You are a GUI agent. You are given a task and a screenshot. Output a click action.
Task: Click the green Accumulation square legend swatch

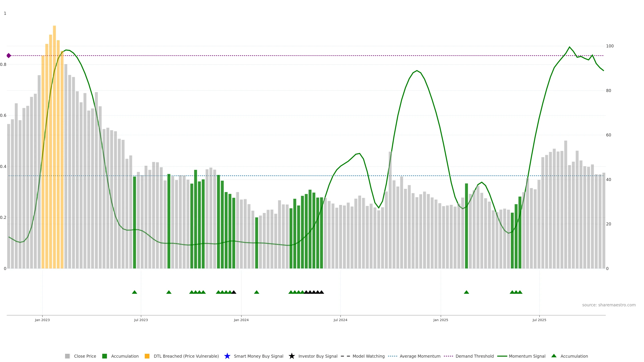(x=104, y=356)
